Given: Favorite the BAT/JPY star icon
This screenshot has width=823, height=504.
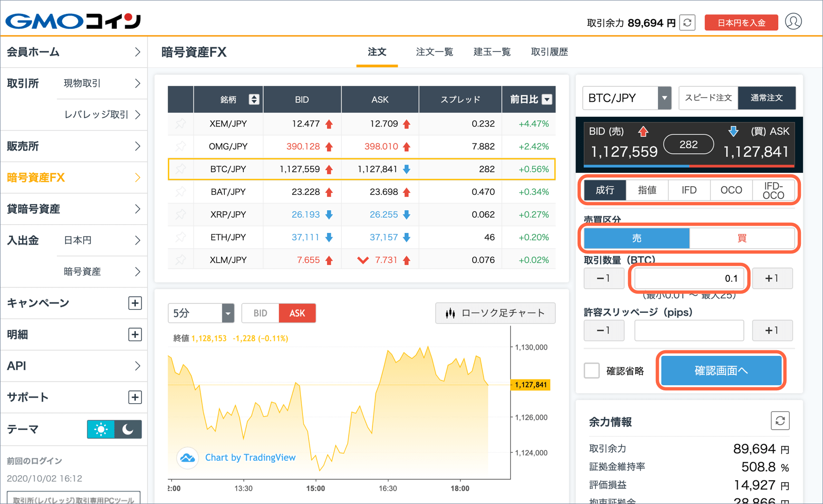Looking at the screenshot, I should click(181, 192).
